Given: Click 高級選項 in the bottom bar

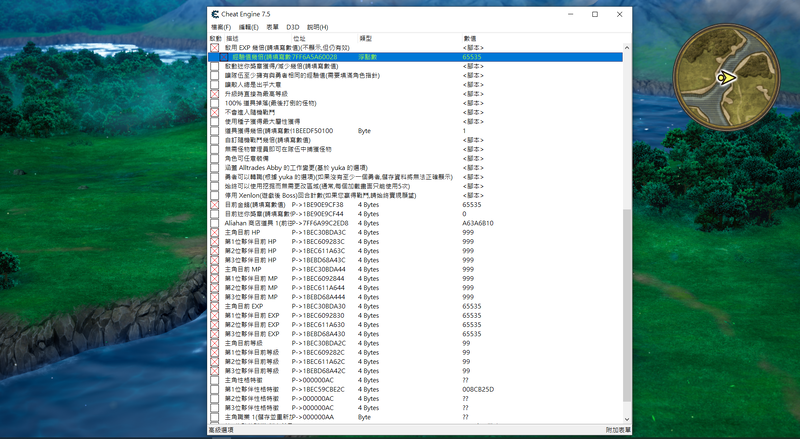Looking at the screenshot, I should (221, 430).
